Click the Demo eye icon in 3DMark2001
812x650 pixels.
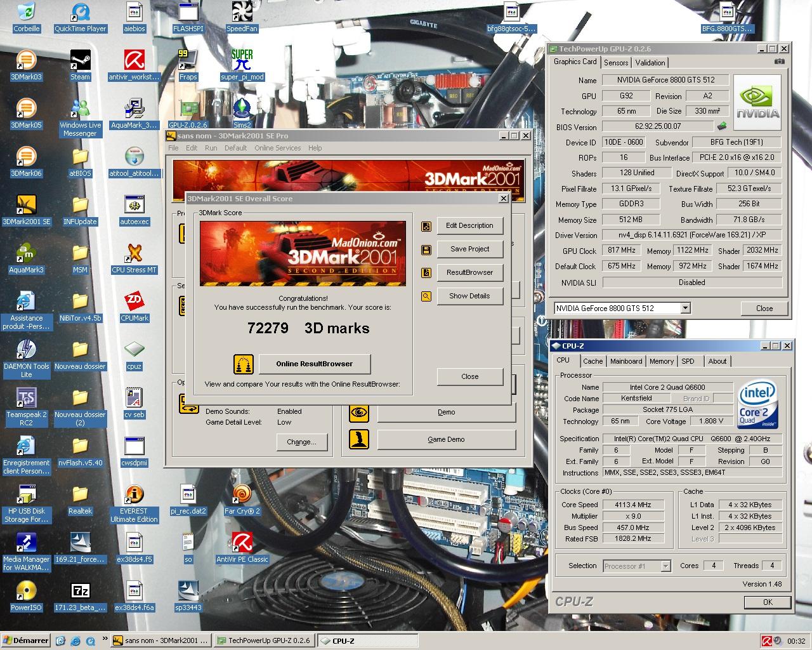tap(359, 412)
